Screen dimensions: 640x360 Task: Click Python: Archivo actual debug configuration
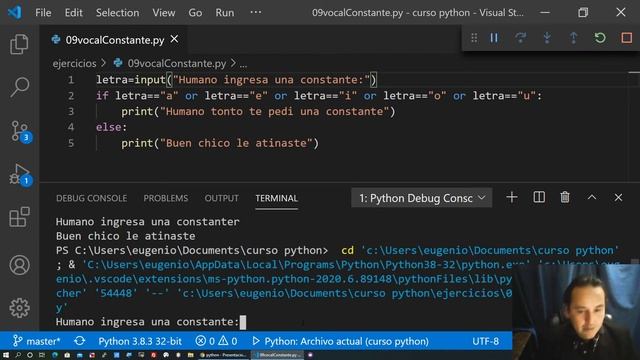(x=341, y=341)
